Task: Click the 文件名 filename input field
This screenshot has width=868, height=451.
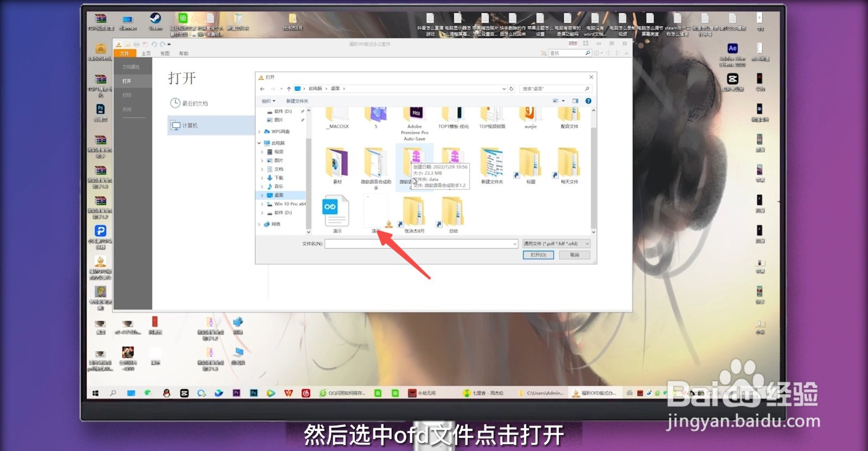Action: click(x=422, y=244)
